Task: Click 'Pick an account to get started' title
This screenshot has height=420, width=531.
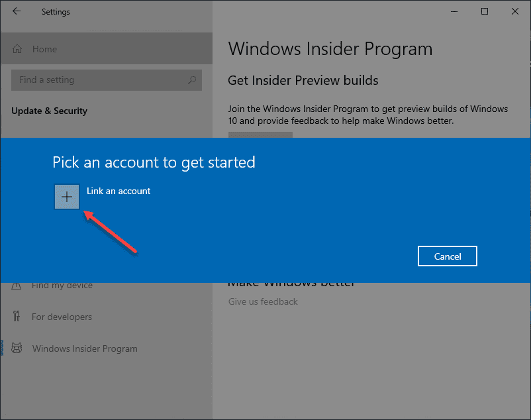Action: click(154, 162)
